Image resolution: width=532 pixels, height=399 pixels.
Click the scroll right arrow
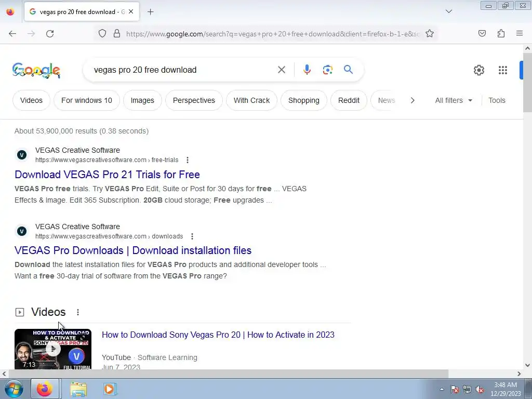click(x=519, y=374)
